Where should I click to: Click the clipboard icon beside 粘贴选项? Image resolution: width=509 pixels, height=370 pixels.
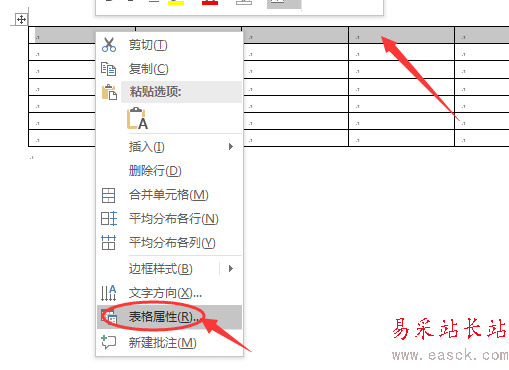[109, 92]
